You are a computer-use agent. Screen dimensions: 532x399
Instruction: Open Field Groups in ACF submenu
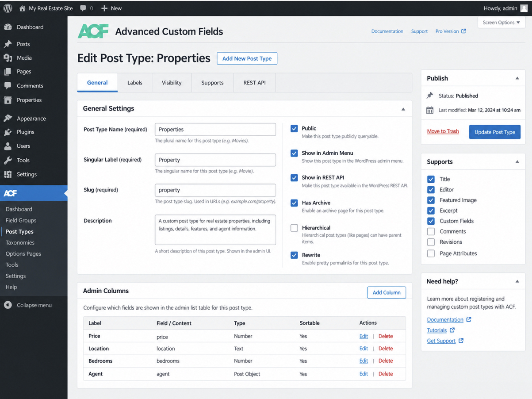[21, 220]
